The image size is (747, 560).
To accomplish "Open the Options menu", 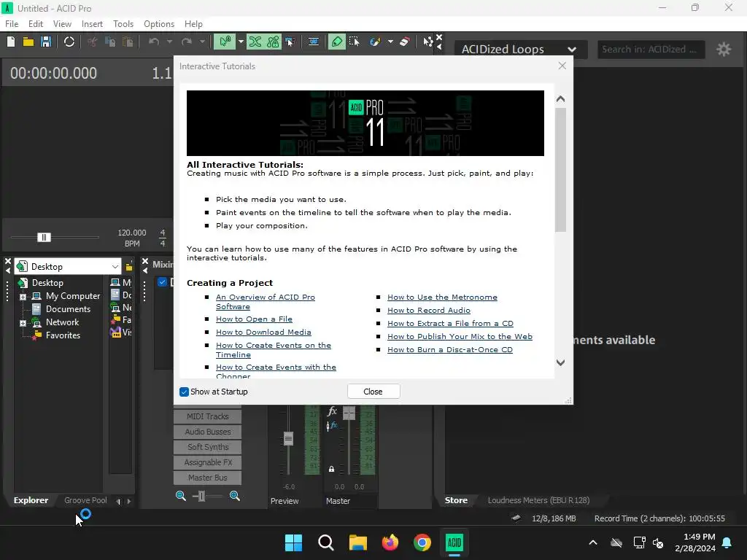I will tap(159, 24).
